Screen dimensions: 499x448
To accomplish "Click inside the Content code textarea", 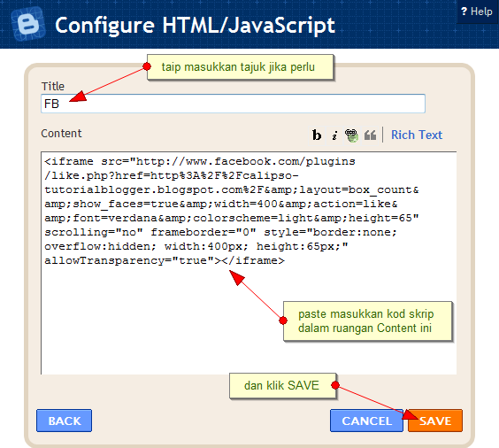I will click(x=249, y=263).
